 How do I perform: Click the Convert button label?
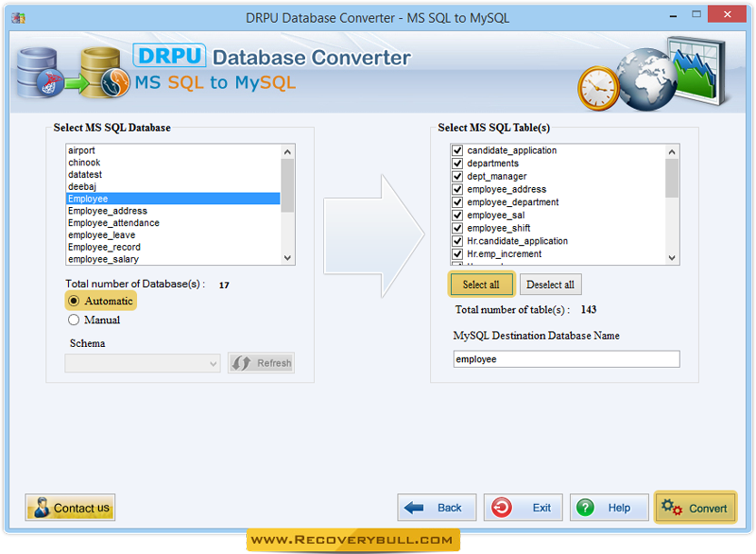tap(708, 509)
